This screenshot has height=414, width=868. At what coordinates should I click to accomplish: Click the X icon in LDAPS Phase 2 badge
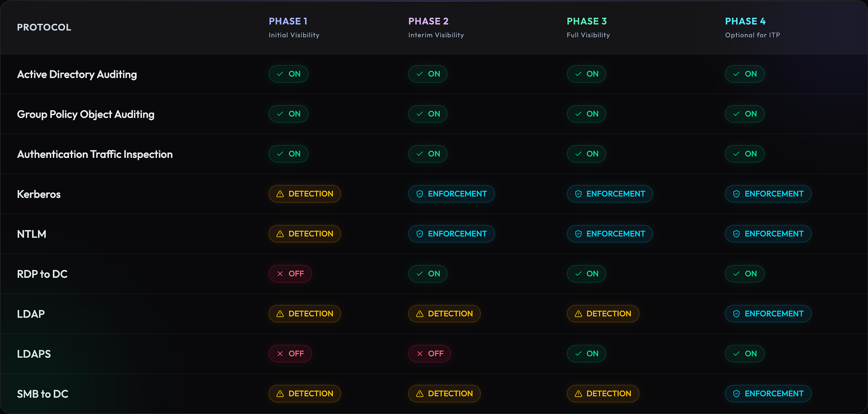point(420,354)
